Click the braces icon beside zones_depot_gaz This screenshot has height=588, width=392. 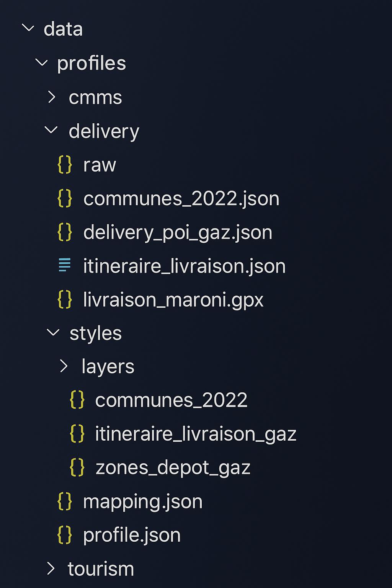[77, 467]
